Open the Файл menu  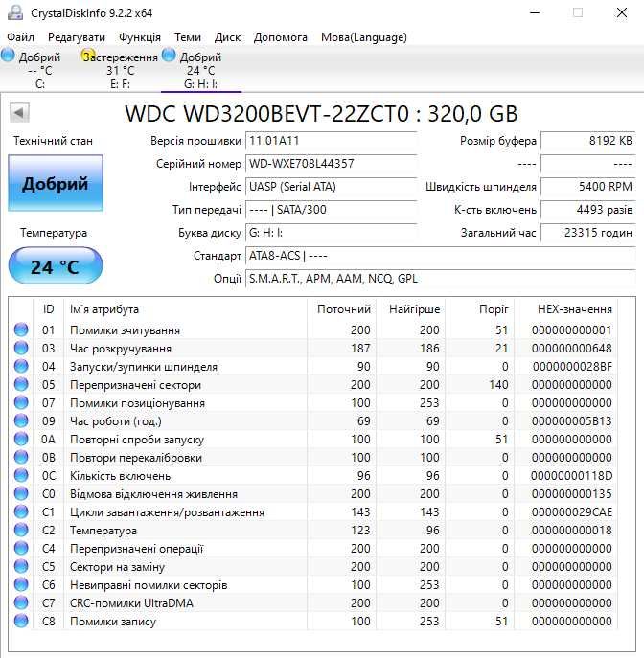[20, 37]
